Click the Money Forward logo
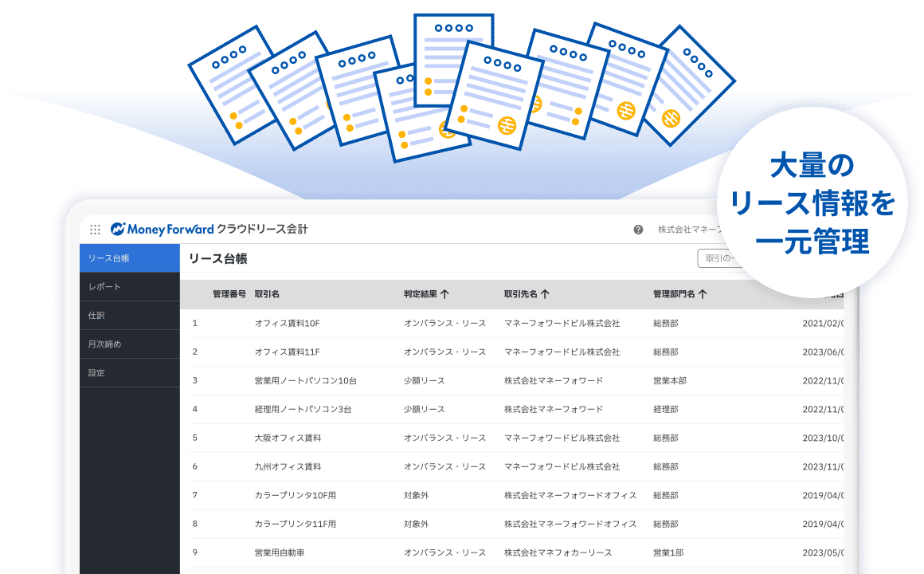Viewport: 924px width, 574px height. [x=162, y=229]
